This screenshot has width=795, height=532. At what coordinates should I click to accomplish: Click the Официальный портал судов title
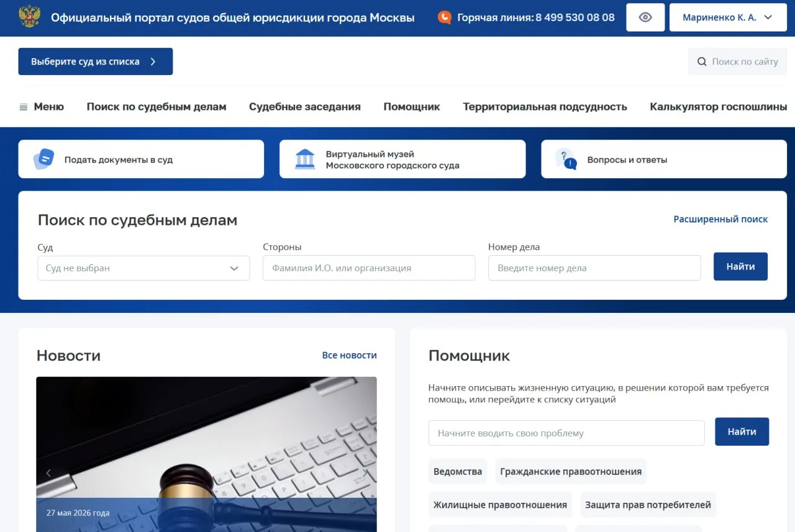click(232, 17)
